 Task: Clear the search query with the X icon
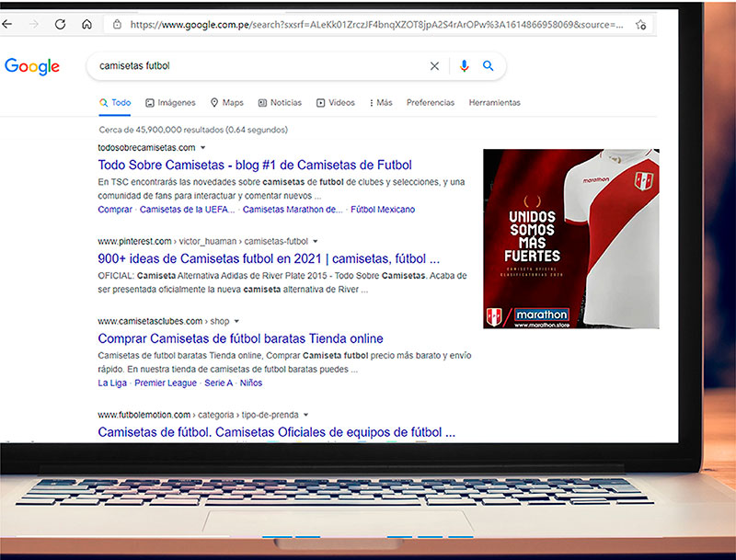click(x=434, y=66)
